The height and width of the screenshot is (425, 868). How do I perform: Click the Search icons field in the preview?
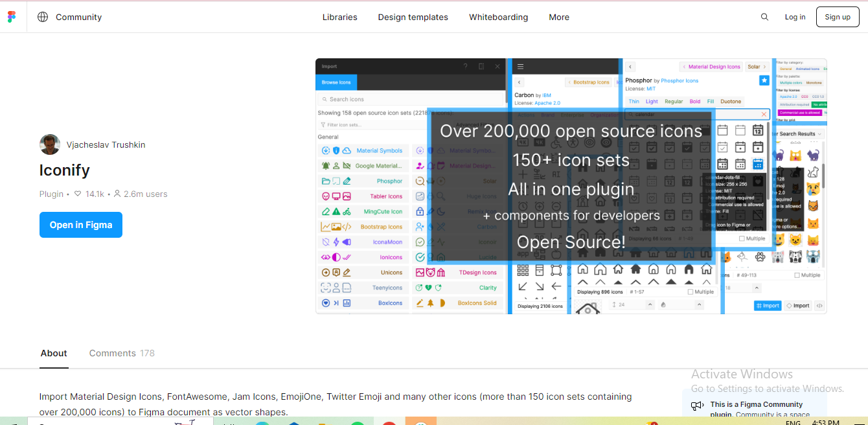(x=410, y=99)
